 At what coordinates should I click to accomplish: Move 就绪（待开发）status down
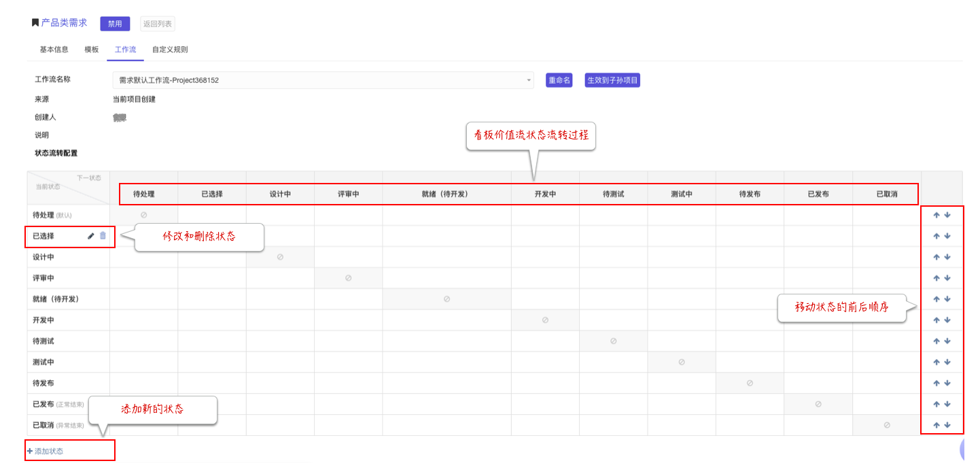coord(947,299)
